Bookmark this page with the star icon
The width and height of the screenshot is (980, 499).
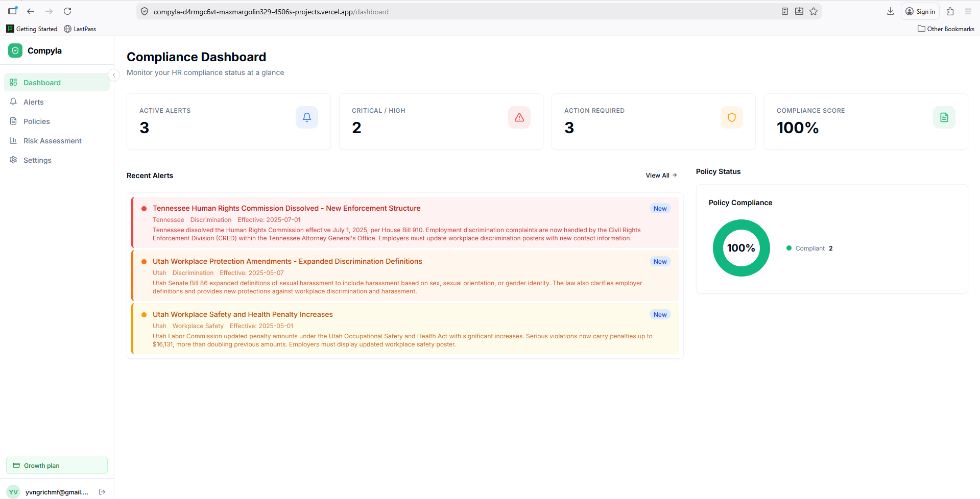(x=814, y=11)
